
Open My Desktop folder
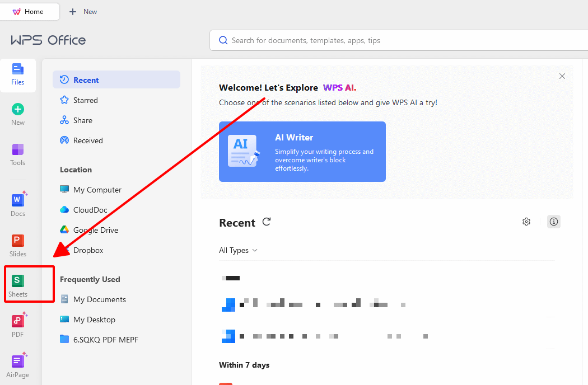pyautogui.click(x=116, y=320)
